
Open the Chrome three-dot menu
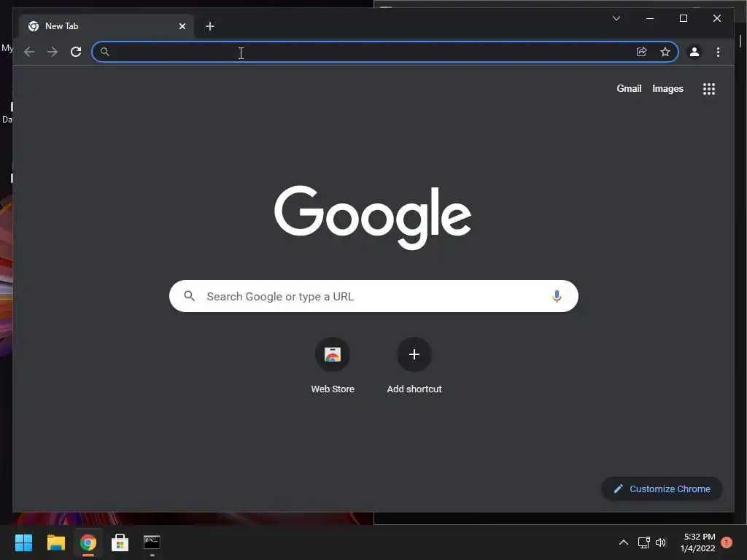click(x=718, y=52)
